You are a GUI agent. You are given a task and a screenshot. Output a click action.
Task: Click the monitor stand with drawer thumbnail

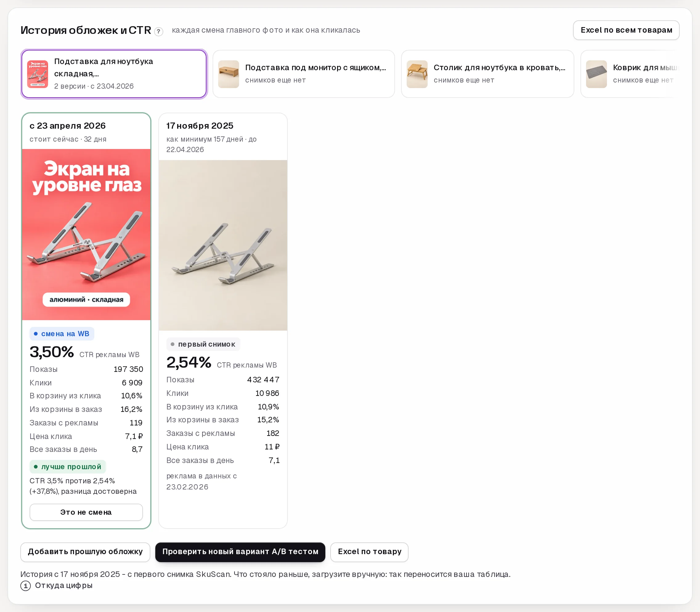point(228,74)
